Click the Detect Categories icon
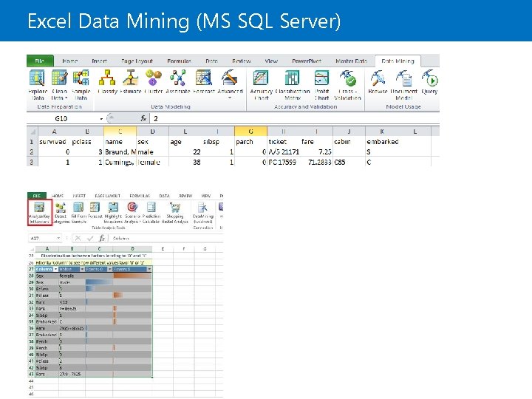Screen dimensions: 532x399 (61, 212)
